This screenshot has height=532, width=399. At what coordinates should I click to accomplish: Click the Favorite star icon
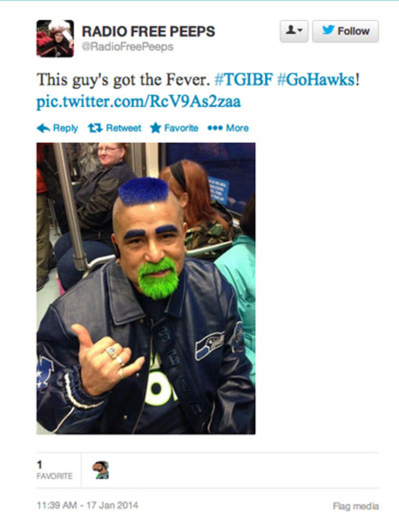tap(155, 128)
